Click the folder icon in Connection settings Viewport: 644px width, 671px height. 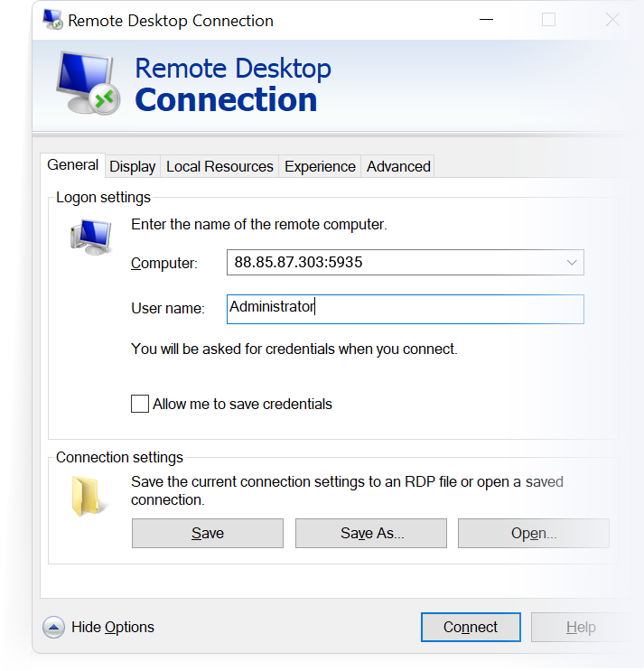88,496
